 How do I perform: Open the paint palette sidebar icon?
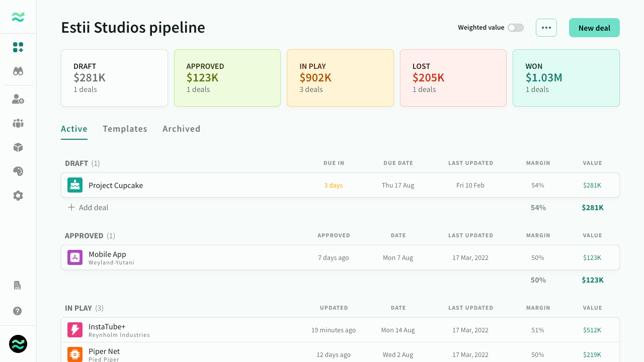[x=18, y=171]
